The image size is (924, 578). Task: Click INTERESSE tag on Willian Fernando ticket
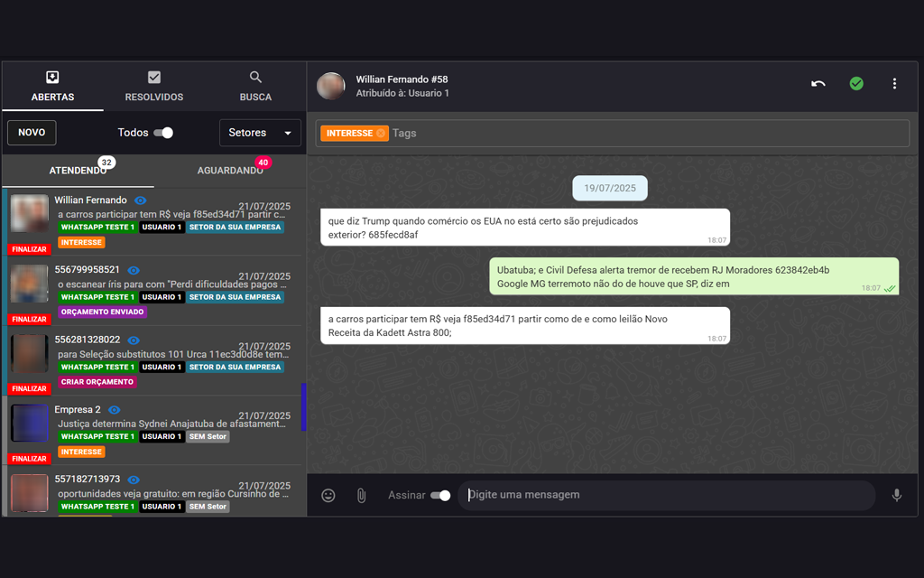81,242
